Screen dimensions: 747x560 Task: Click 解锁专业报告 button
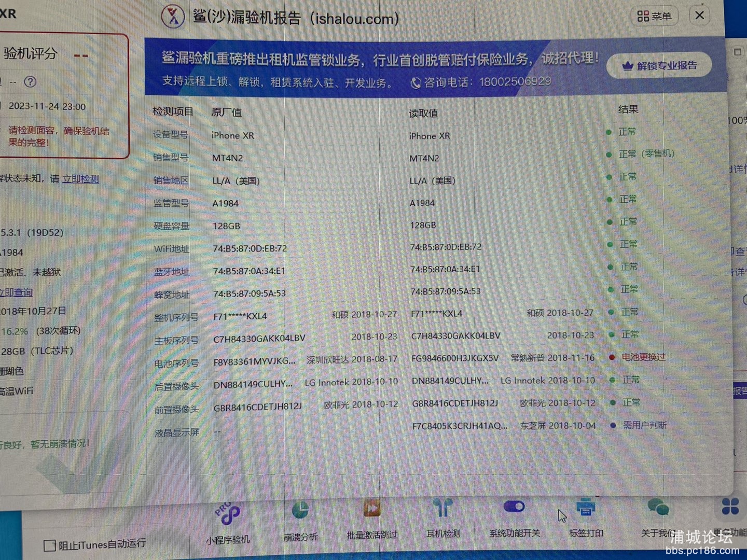(659, 66)
